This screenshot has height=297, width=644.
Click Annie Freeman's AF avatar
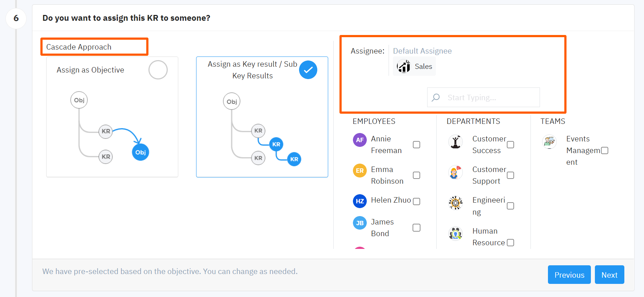tap(359, 140)
